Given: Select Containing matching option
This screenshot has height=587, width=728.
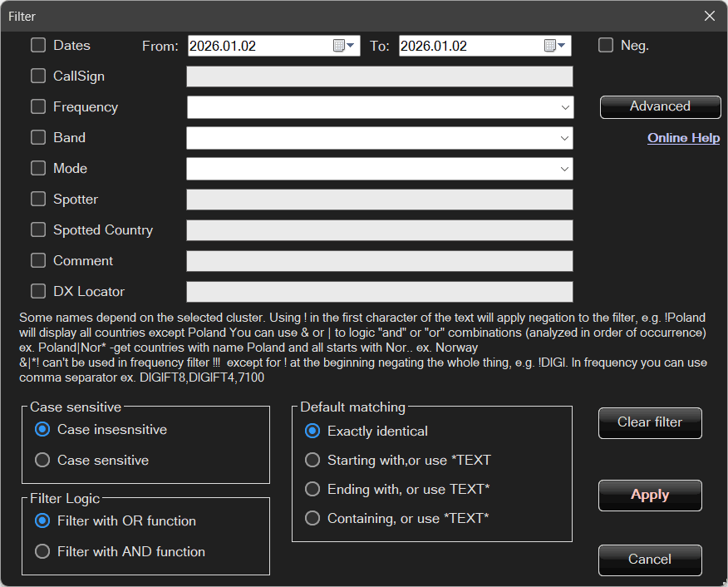Looking at the screenshot, I should click(312, 518).
